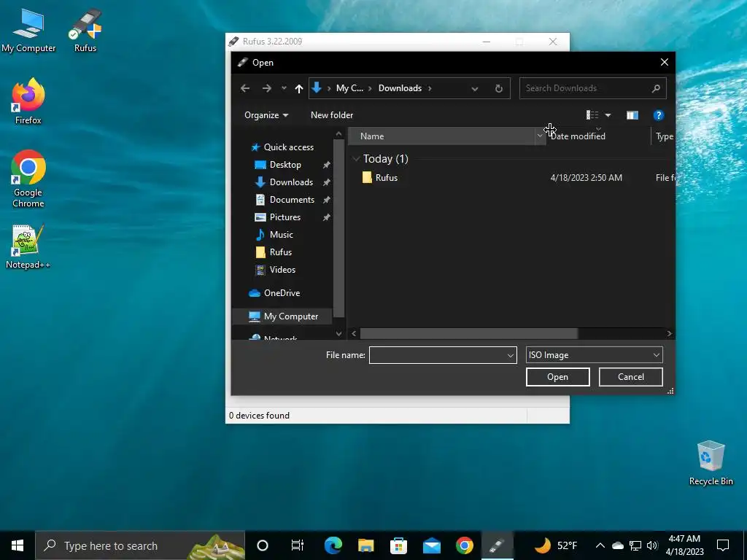Open Downloads in navigation pane

[291, 182]
